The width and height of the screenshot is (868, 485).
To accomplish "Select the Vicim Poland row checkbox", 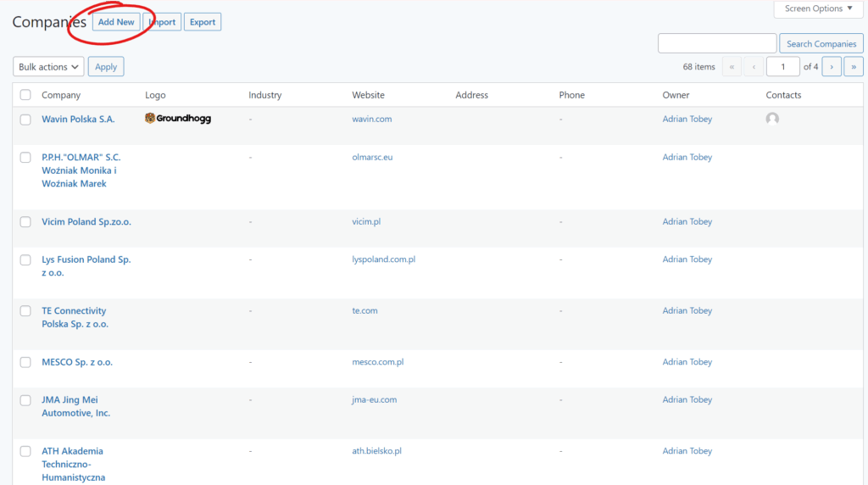I will coord(25,222).
